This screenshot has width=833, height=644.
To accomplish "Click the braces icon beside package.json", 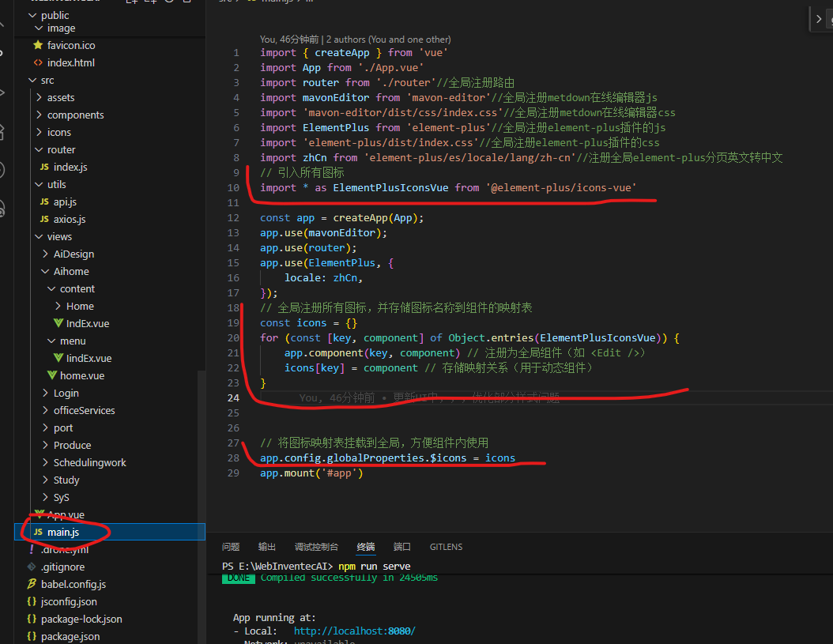I will [32, 636].
